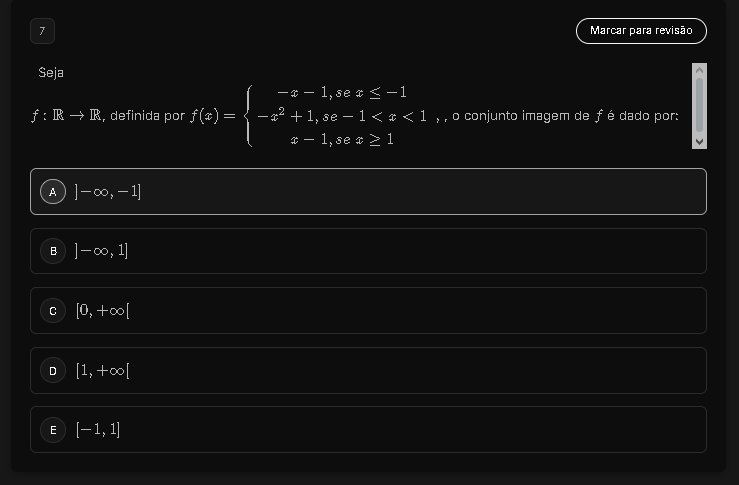Select the letter C option circle
The image size is (739, 485).
(x=53, y=311)
